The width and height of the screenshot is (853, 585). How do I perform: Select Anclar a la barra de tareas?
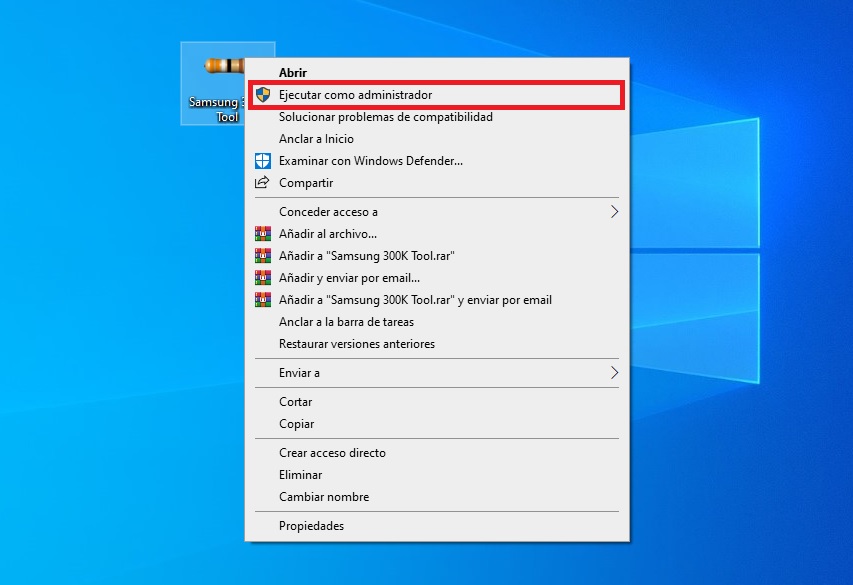point(437,322)
